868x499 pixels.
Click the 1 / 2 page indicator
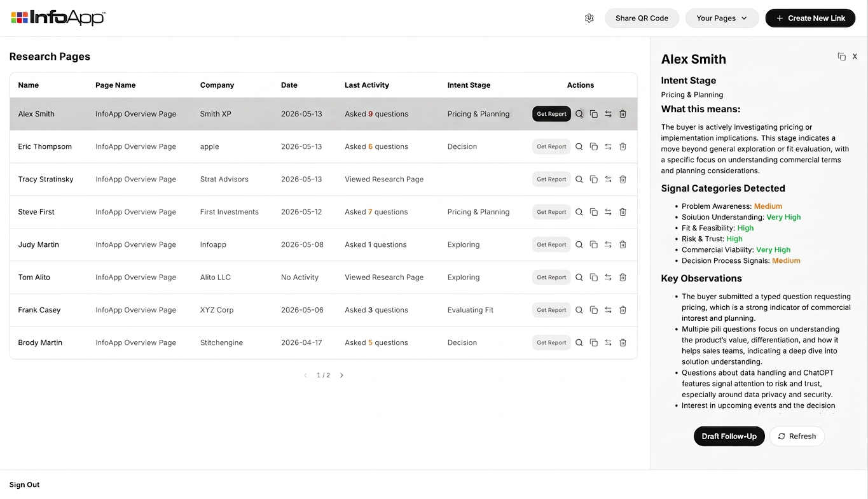[324, 376]
